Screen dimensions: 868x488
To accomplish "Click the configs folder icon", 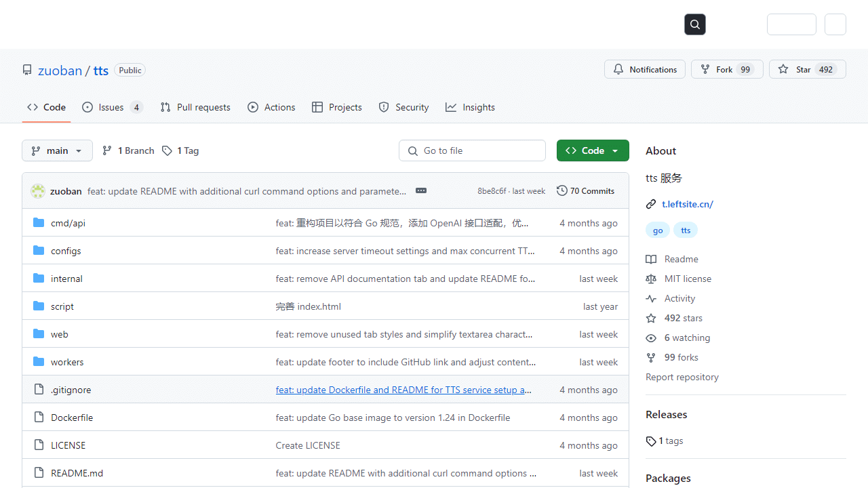I will (x=39, y=250).
